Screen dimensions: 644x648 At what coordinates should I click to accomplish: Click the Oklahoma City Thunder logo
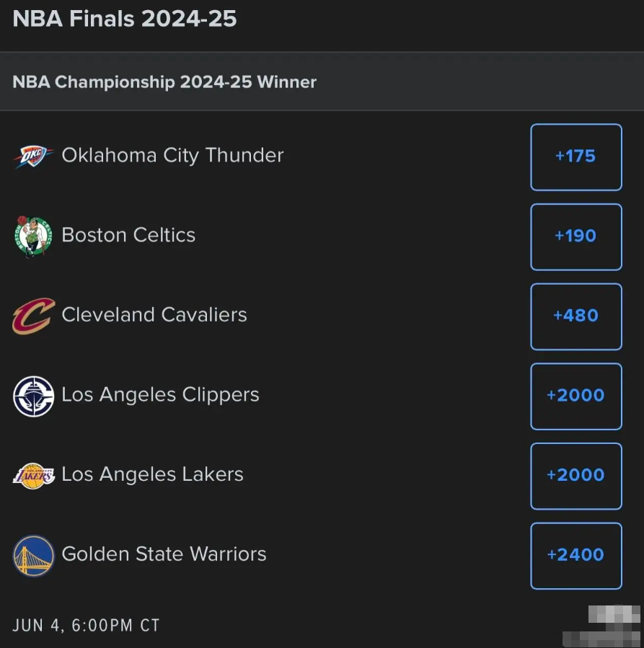(33, 156)
